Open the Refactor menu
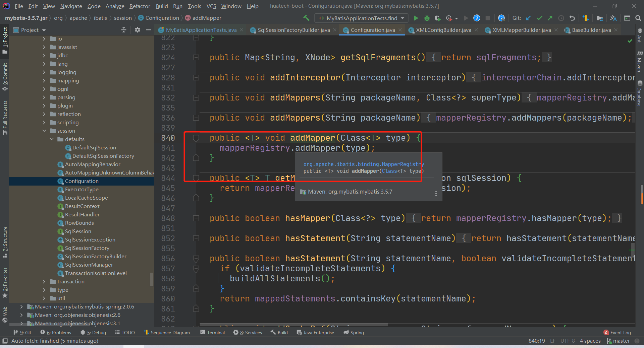Viewport: 644px width, 348px height. click(140, 6)
